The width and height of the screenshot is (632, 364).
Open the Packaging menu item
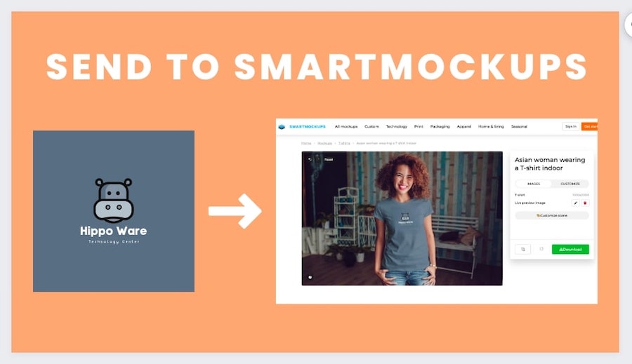click(440, 126)
